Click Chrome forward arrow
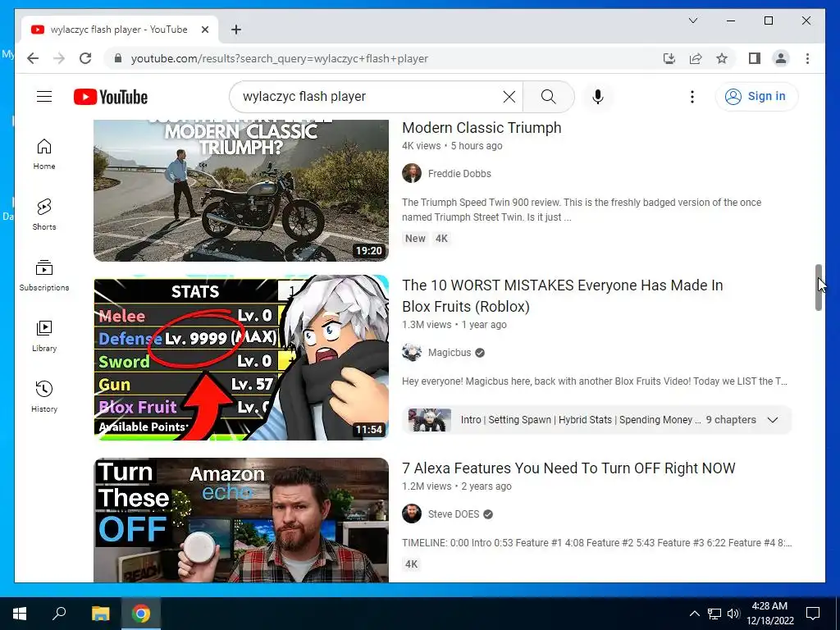 click(59, 58)
